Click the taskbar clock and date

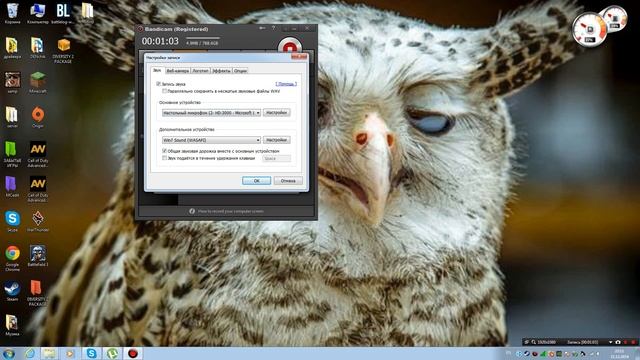[x=619, y=354]
